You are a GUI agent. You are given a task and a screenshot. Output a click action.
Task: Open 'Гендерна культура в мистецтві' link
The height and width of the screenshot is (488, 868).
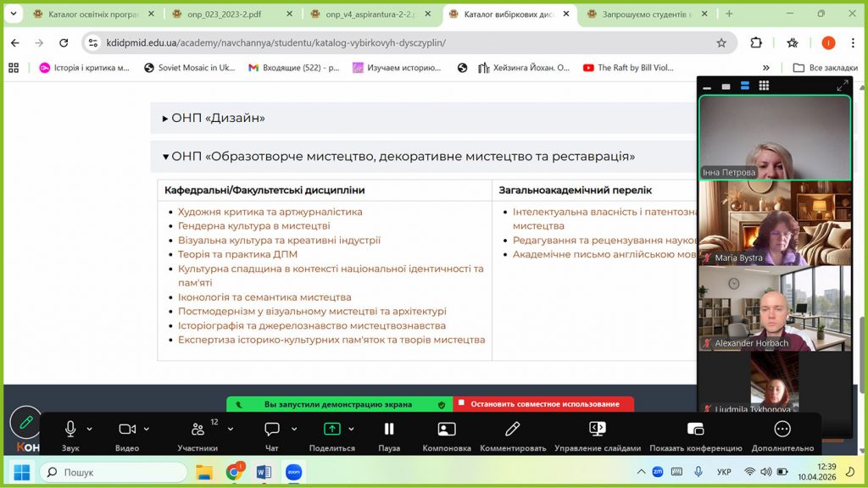(253, 226)
